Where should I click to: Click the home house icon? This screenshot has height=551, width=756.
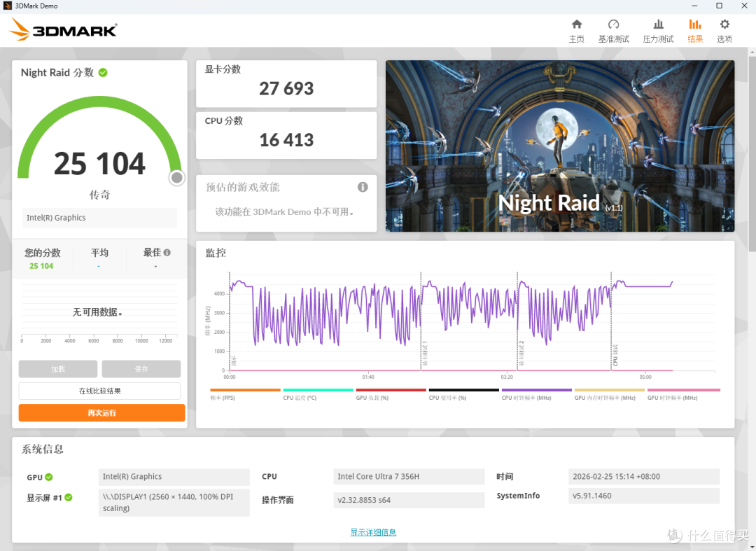577,24
